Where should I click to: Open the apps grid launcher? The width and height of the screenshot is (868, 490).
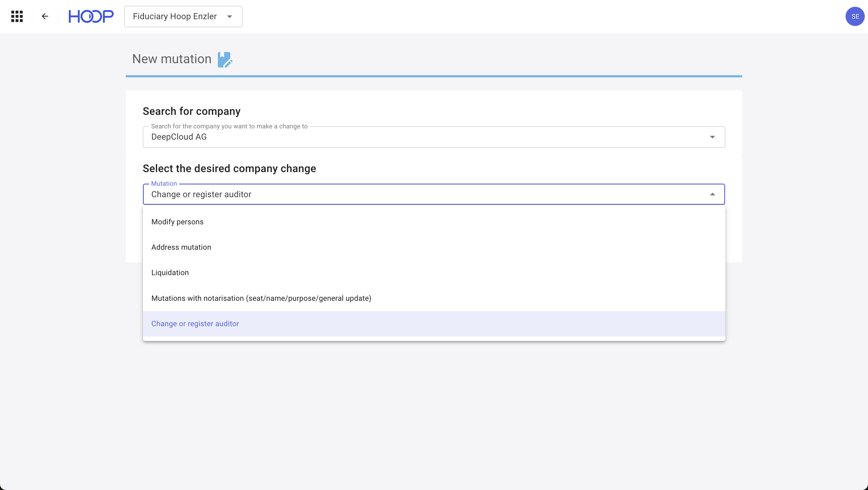click(17, 16)
